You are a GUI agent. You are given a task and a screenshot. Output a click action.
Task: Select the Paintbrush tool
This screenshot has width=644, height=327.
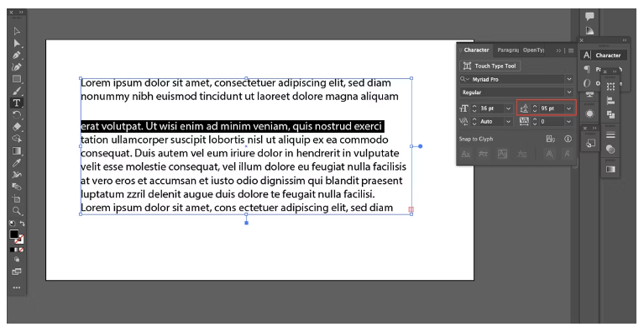(x=17, y=91)
